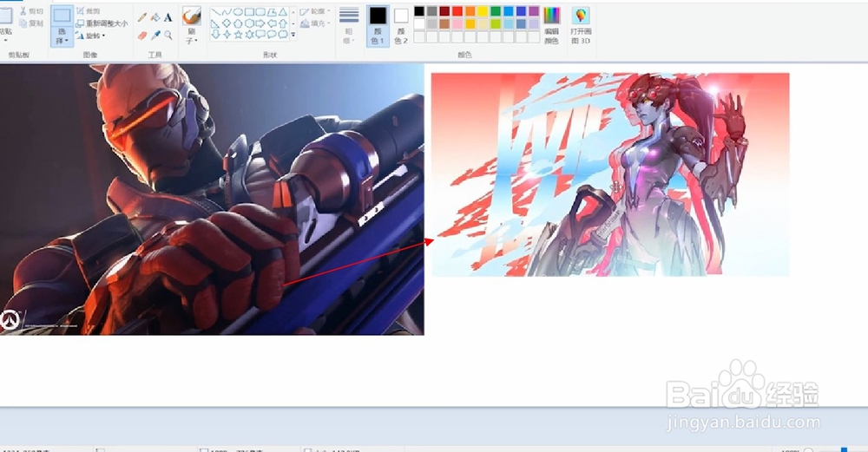Pick the brown color swatch
868x452 pixels.
point(444,23)
